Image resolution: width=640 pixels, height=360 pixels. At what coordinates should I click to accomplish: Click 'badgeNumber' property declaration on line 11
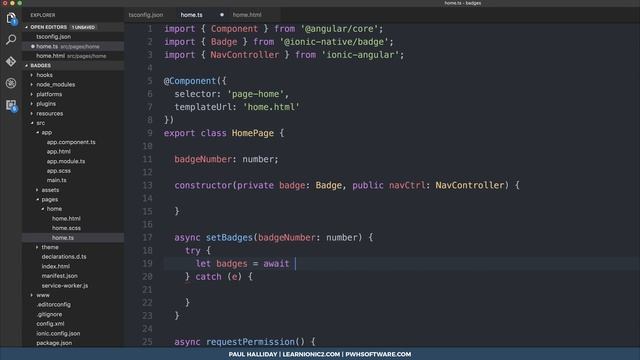pyautogui.click(x=203, y=159)
